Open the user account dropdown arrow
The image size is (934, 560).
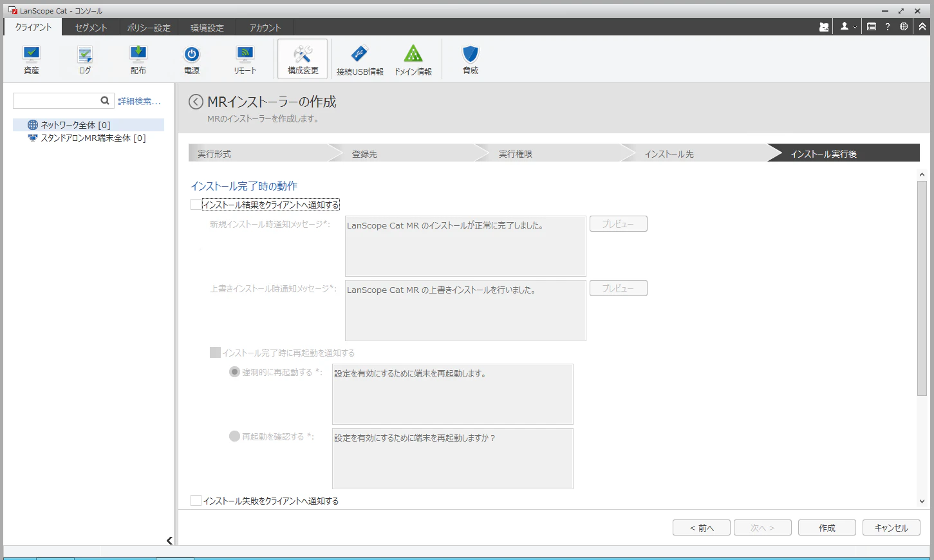(x=855, y=27)
